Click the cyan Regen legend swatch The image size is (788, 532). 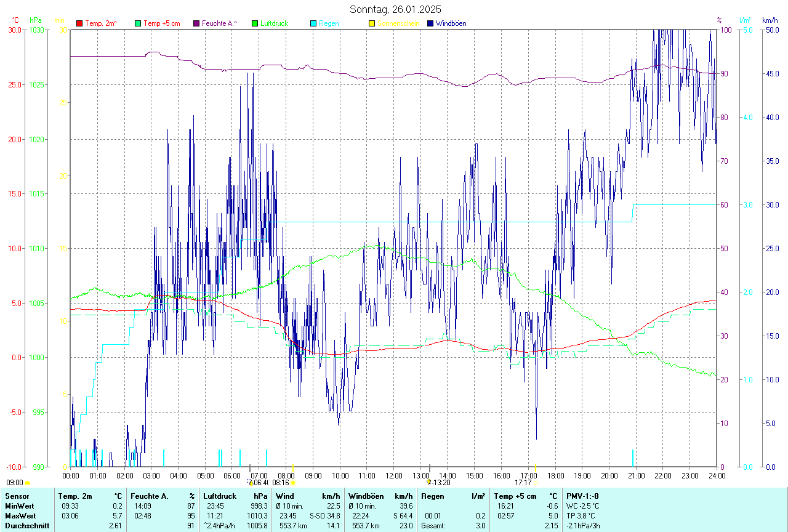click(313, 23)
